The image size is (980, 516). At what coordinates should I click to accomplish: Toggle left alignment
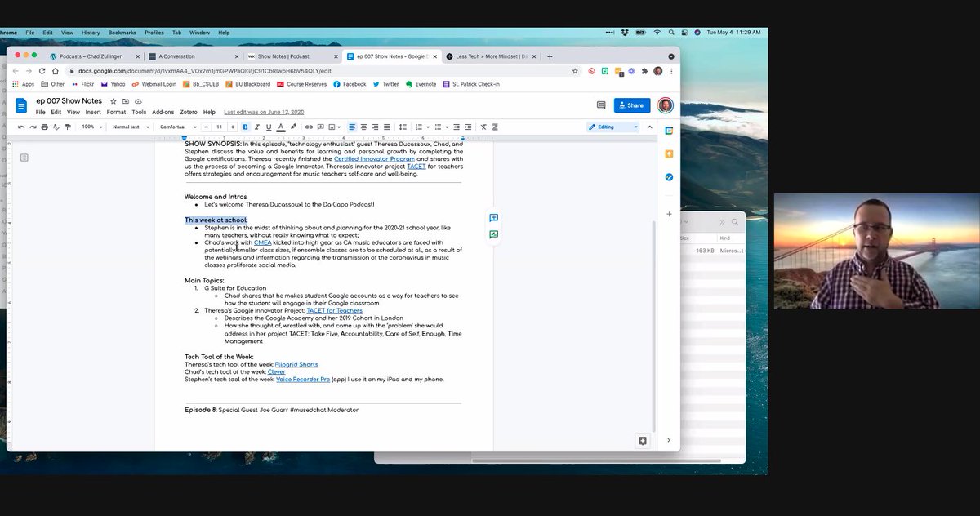[352, 127]
